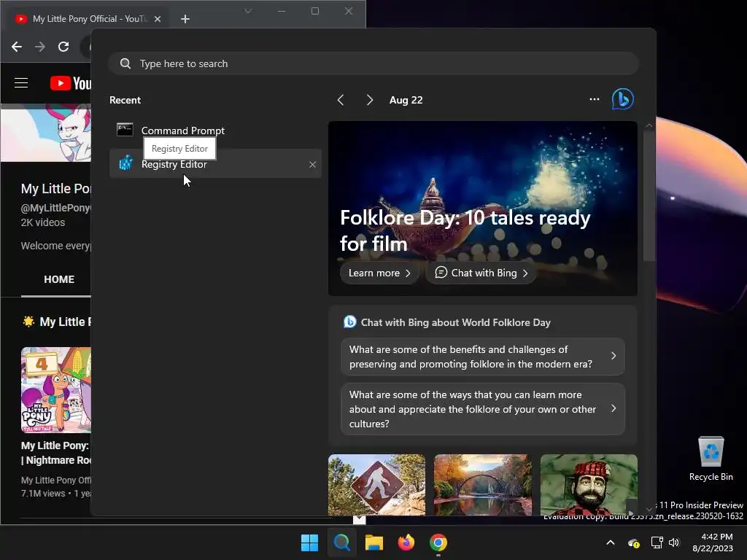Select the My Little Pony Official YouTube tab

[88, 18]
